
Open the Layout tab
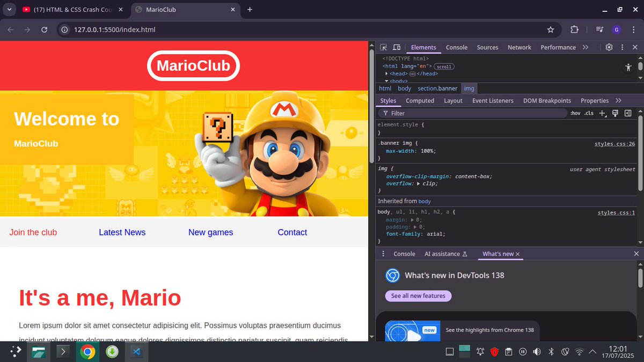pos(453,100)
